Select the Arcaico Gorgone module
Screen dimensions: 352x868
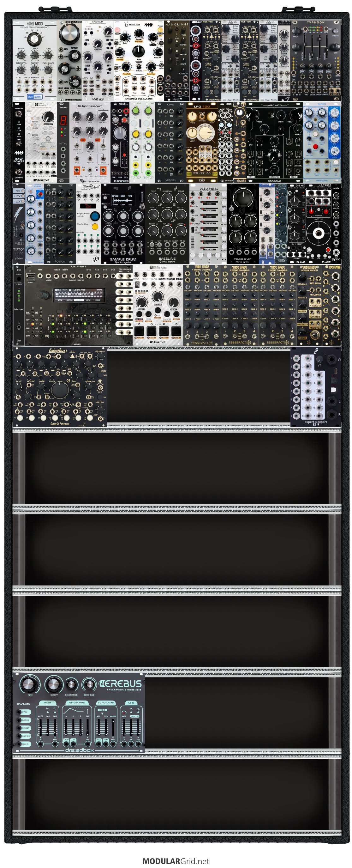[x=274, y=142]
